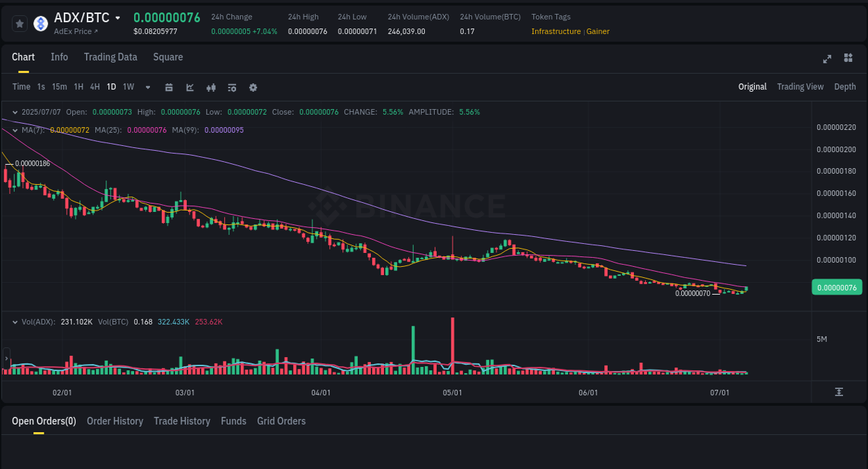Switch to the Trading Data tab
The image size is (868, 469).
tap(110, 57)
